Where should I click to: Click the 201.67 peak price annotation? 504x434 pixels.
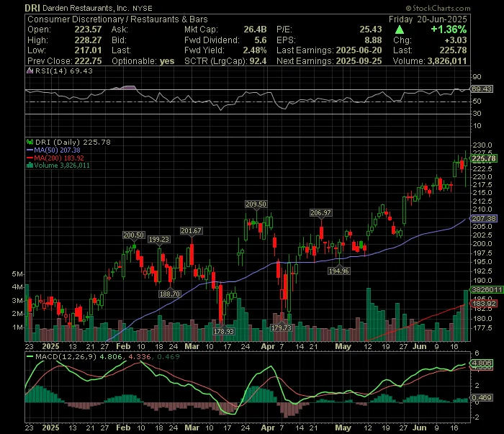click(191, 230)
